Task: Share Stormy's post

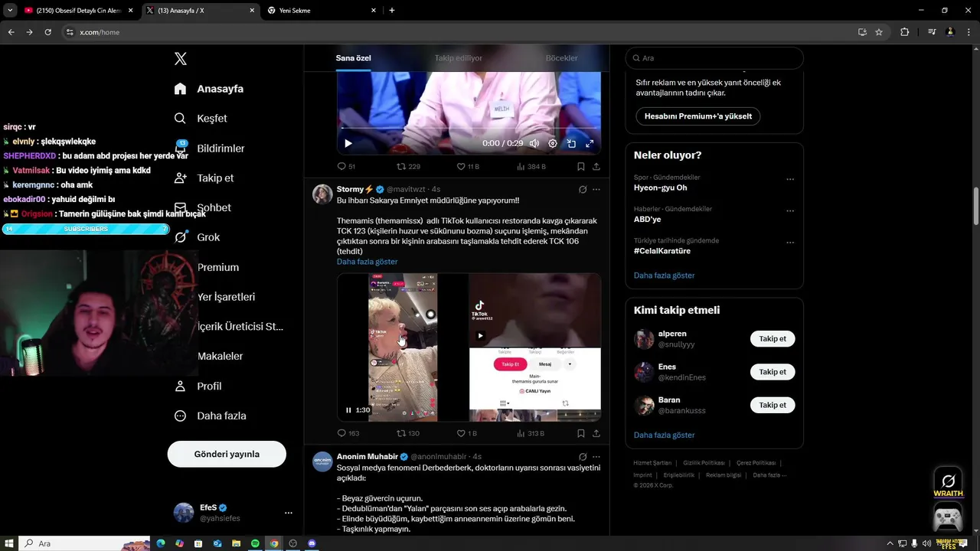Action: tap(596, 433)
